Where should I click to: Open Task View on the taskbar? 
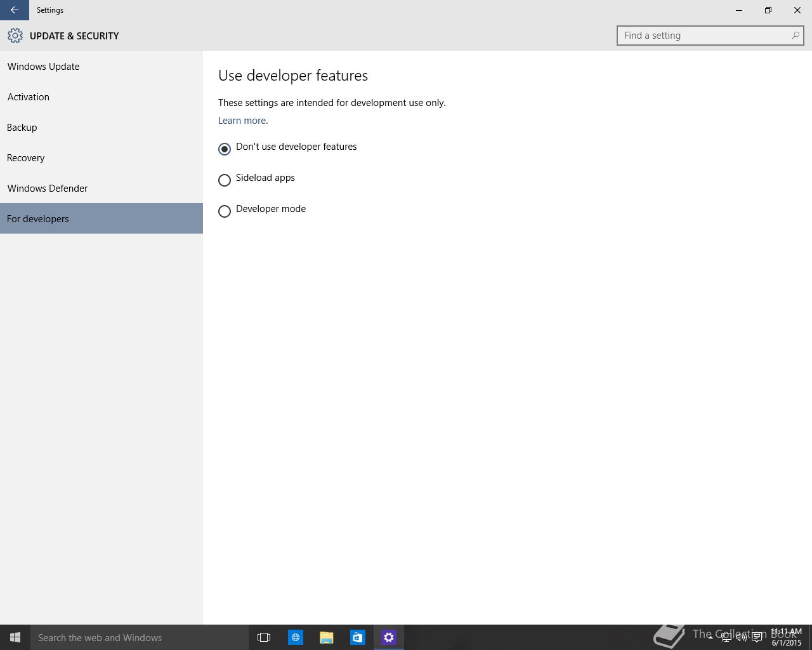tap(264, 637)
